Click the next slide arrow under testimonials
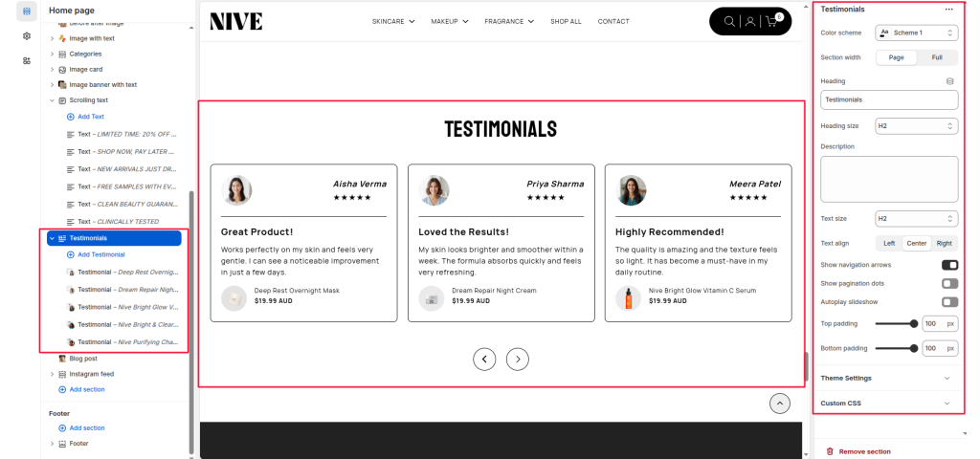 tap(518, 360)
